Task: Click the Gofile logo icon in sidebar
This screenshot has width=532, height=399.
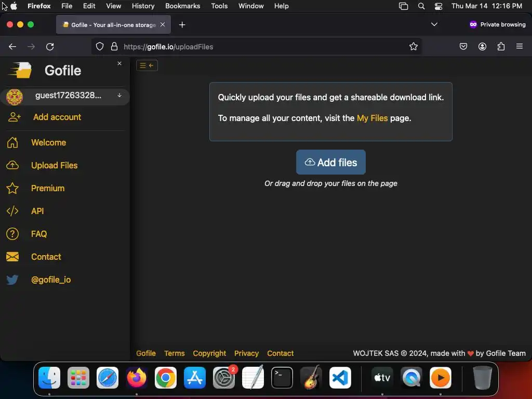Action: coord(20,70)
